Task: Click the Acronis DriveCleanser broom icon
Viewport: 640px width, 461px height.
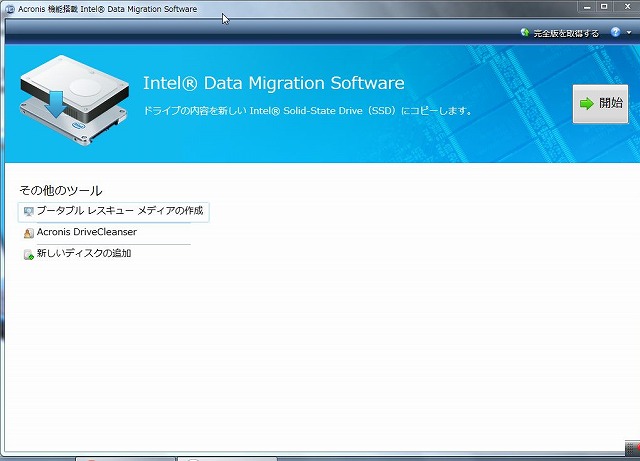Action: 29,233
